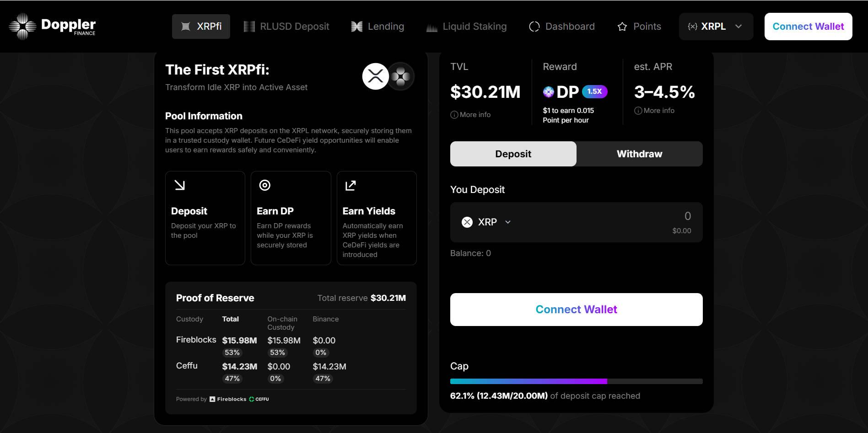Click the Liquid Staking bars icon

[431, 27]
